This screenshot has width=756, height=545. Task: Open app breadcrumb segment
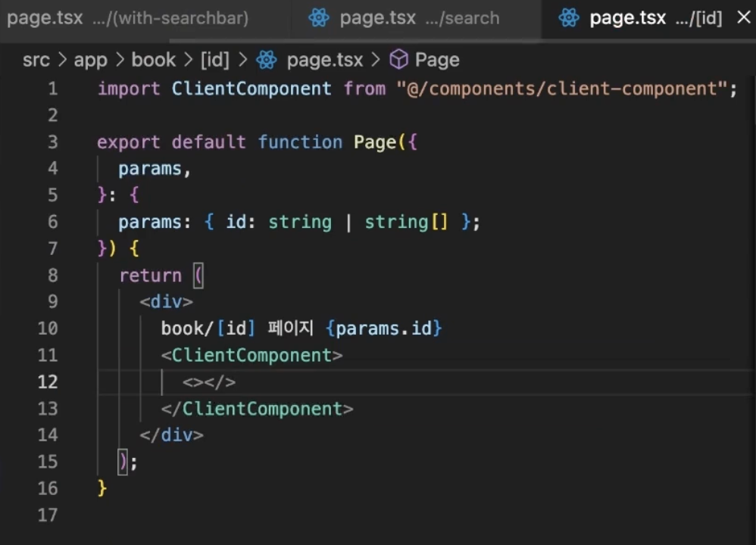(91, 61)
